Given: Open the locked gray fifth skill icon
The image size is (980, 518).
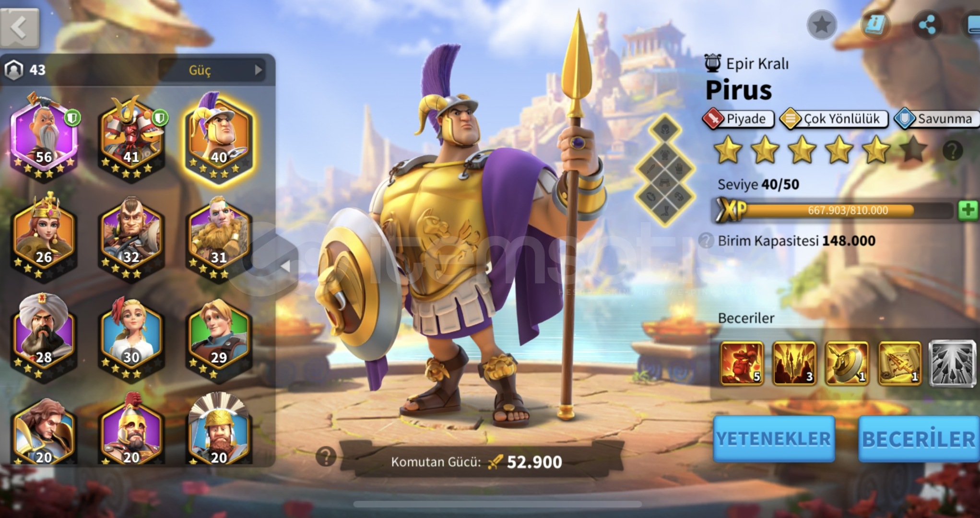Looking at the screenshot, I should point(952,363).
